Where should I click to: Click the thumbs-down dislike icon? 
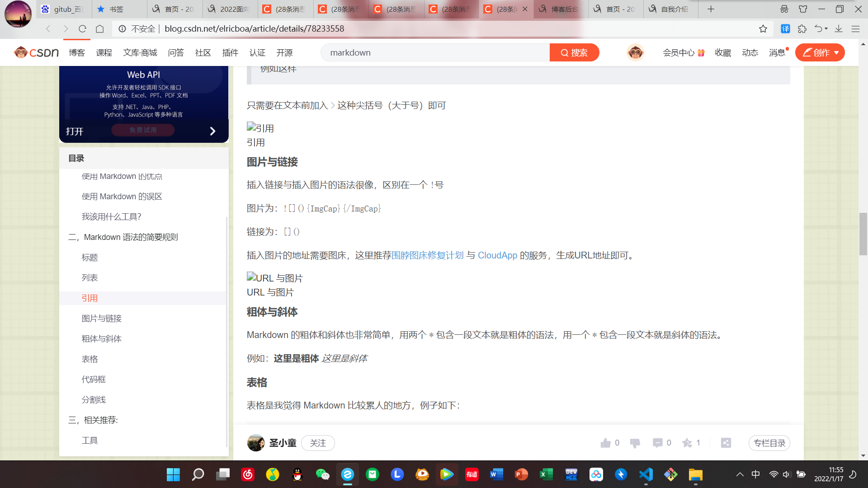635,443
